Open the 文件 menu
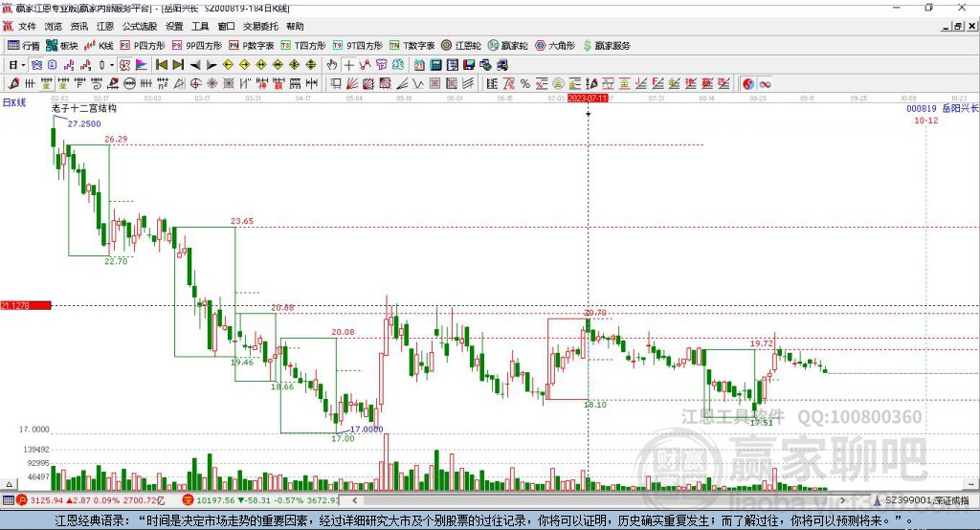 [x=27, y=26]
